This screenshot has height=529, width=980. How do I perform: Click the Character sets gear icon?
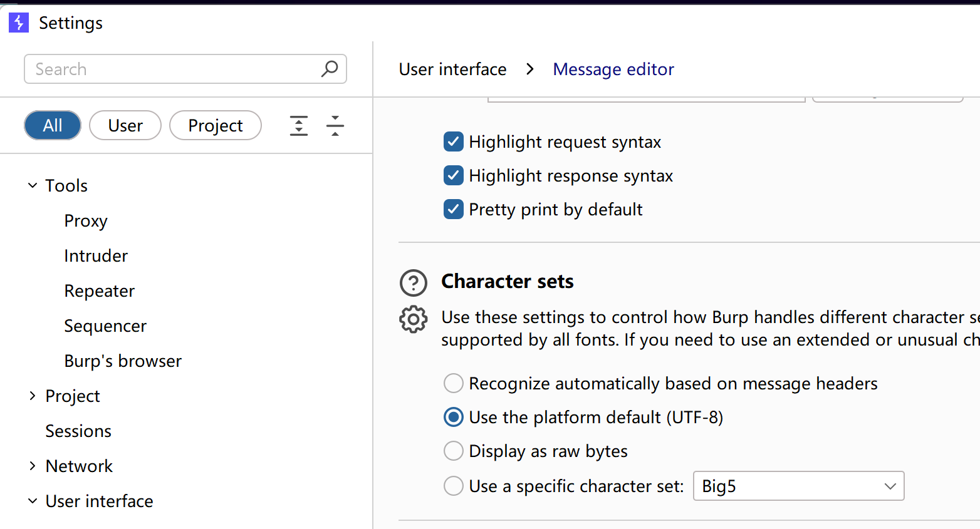click(414, 319)
